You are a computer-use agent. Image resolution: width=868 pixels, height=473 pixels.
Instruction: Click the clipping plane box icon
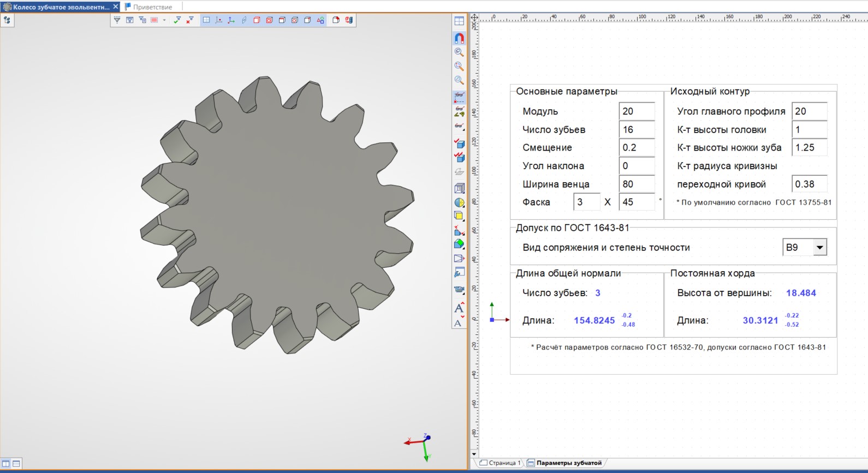coord(459,258)
